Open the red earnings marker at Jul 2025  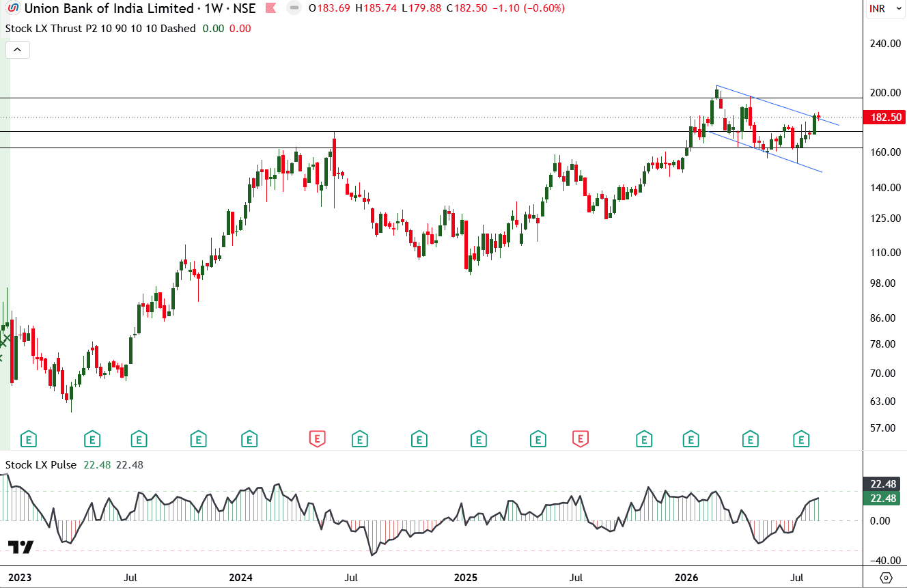(581, 438)
